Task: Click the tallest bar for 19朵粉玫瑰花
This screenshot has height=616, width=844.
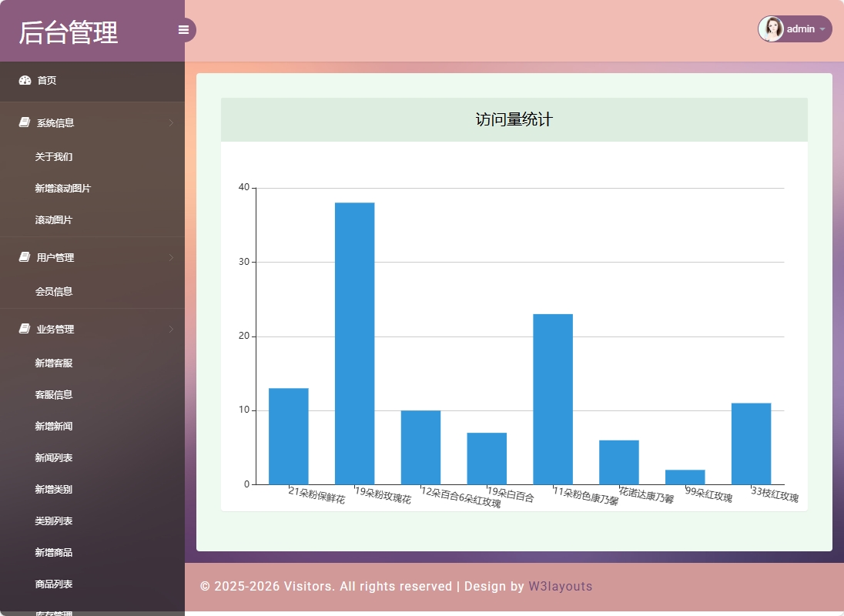Action: coord(354,343)
